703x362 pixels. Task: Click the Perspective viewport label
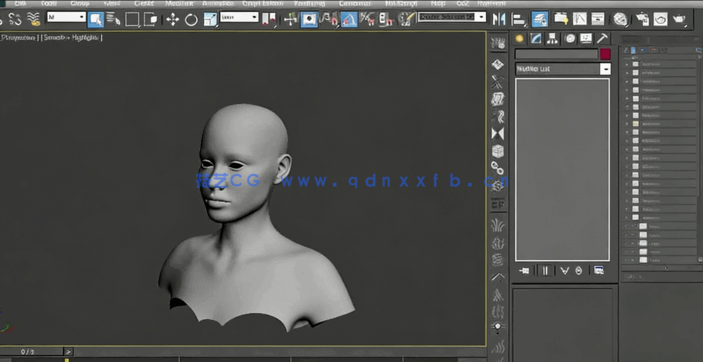tap(18, 38)
